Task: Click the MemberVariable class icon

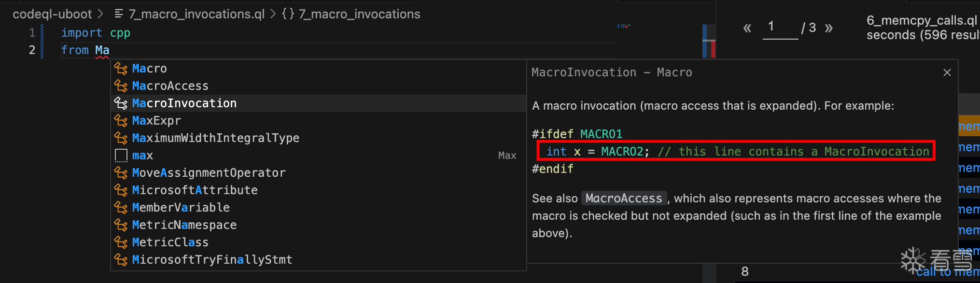Action: (x=121, y=208)
